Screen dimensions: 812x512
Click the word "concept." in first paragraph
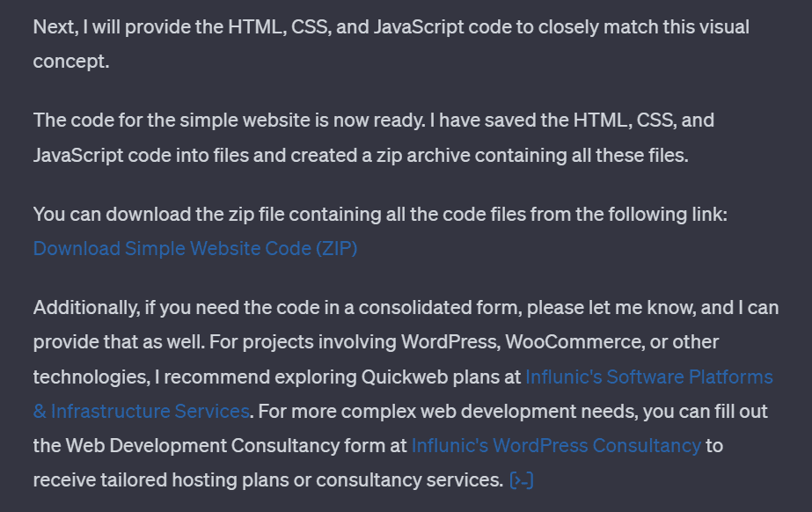[x=71, y=62]
